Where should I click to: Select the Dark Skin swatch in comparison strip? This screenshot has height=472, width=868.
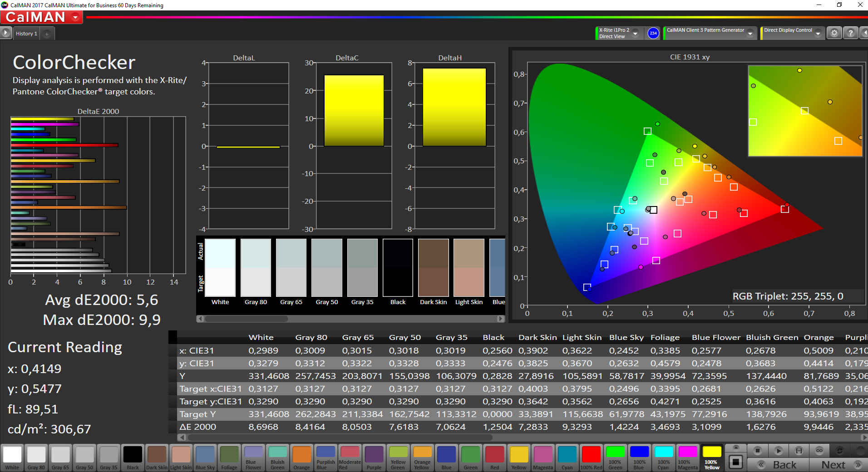pyautogui.click(x=433, y=268)
